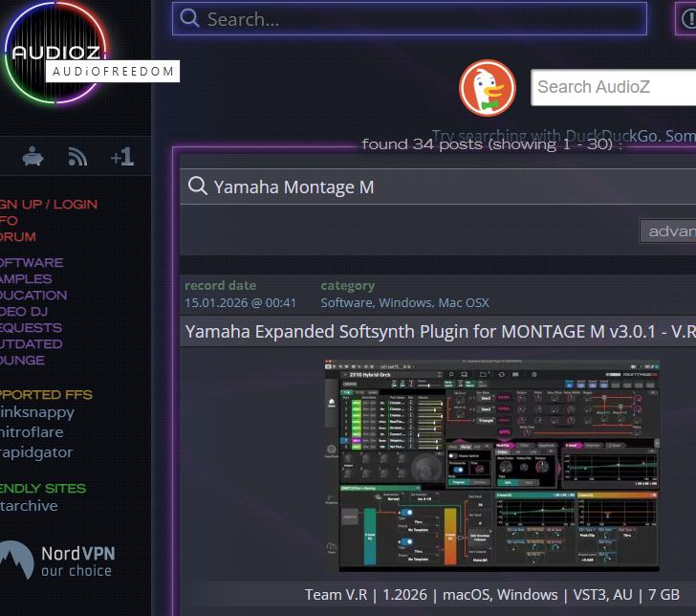
Task: Open the Windows category link in post
Action: click(x=404, y=303)
